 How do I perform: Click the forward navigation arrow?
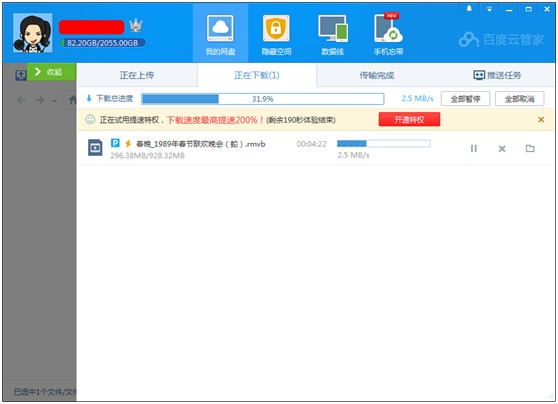coord(40,100)
